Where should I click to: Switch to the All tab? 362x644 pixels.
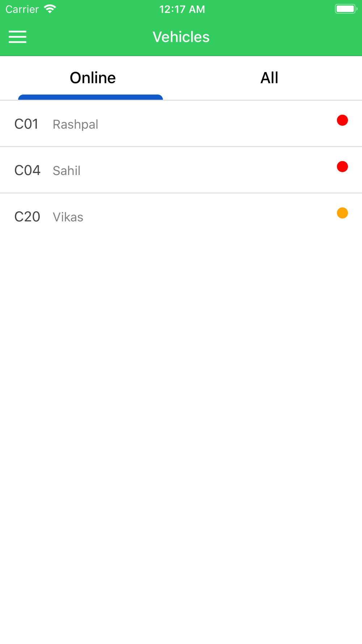coord(269,78)
